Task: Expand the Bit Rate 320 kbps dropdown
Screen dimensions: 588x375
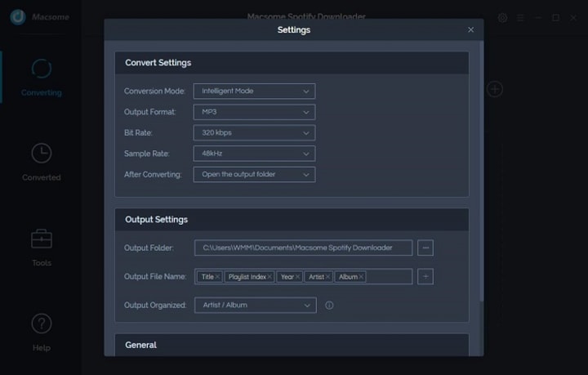Action: [x=254, y=132]
